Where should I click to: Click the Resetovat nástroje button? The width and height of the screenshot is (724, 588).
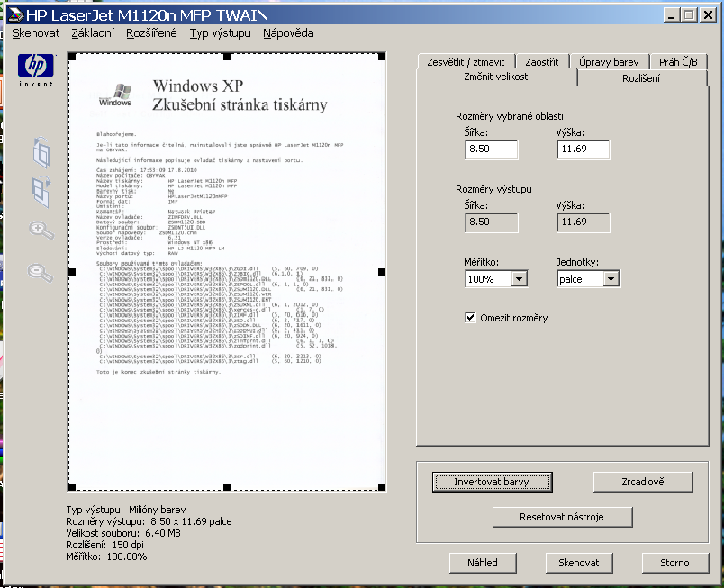coord(562,517)
